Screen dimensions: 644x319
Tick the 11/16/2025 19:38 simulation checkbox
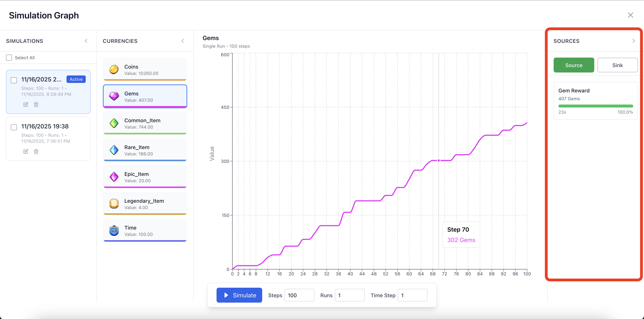[x=14, y=127]
